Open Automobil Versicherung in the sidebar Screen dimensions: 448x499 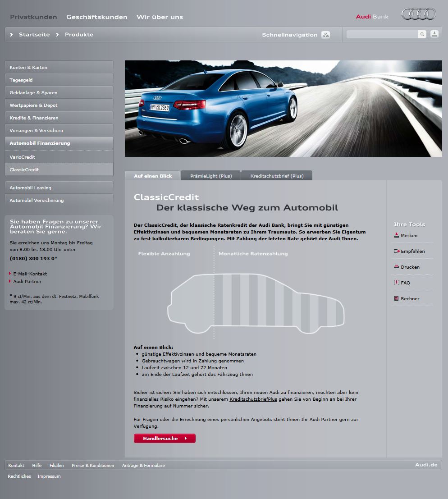tap(59, 200)
